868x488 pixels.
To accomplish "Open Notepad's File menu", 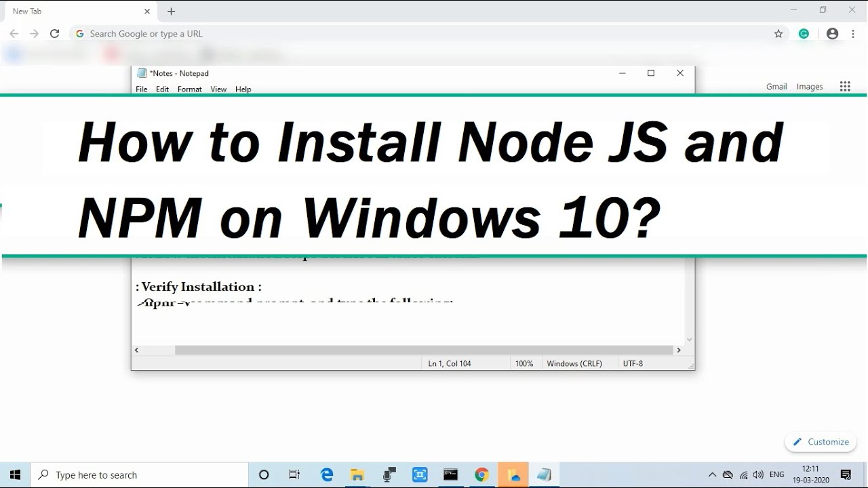I will 142,89.
